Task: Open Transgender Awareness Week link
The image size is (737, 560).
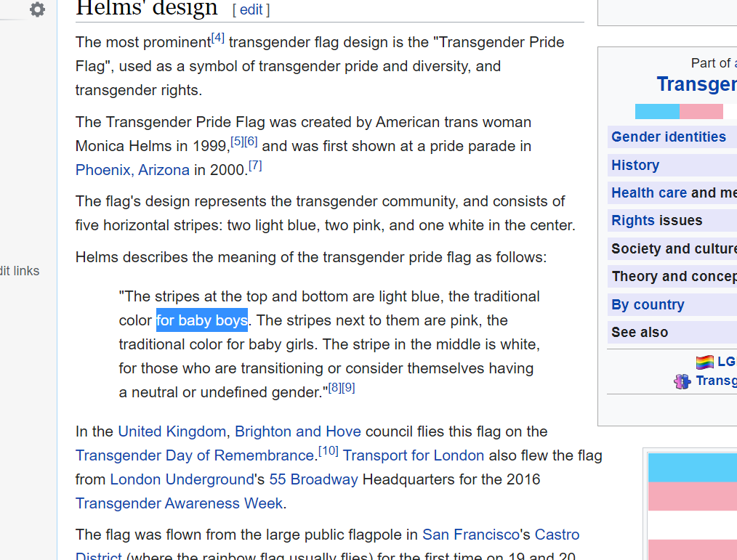Action: click(x=179, y=503)
